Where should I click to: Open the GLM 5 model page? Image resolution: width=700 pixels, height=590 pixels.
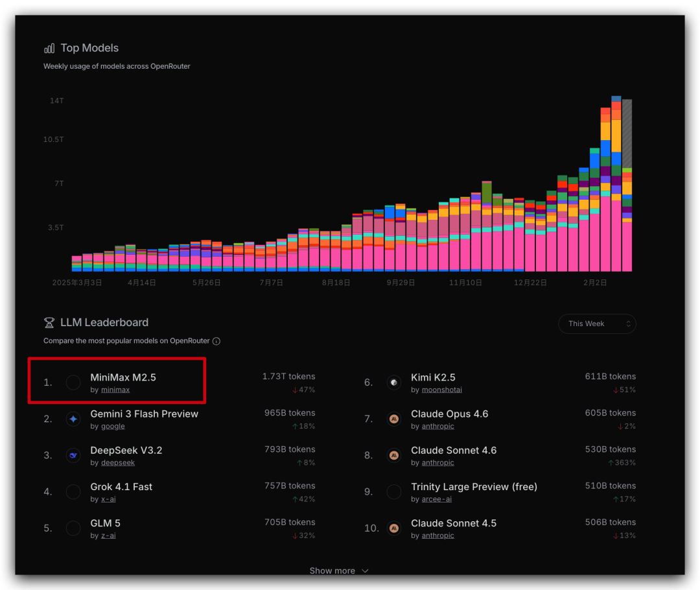[x=106, y=523]
